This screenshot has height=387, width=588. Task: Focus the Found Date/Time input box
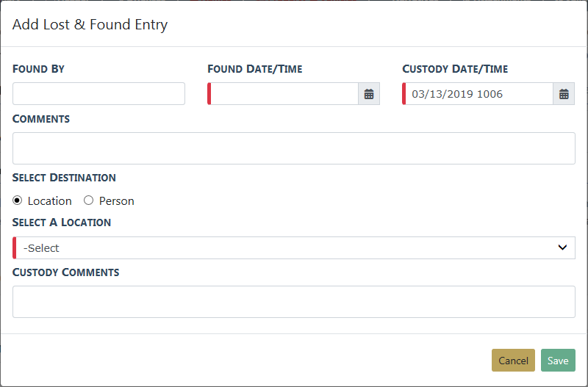coord(284,94)
